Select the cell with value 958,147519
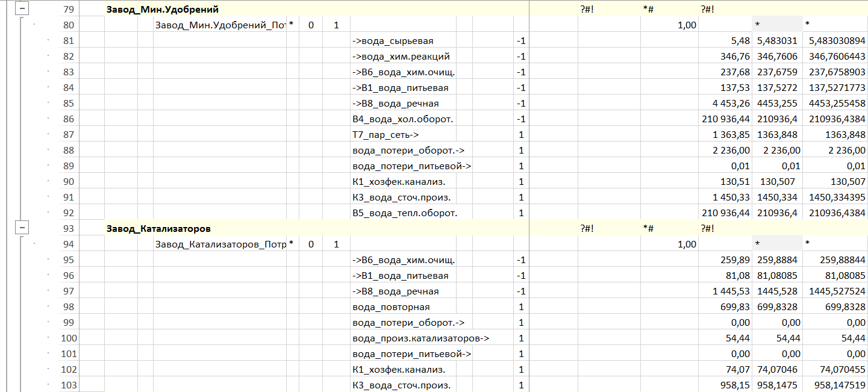The image size is (868, 392). [834, 385]
